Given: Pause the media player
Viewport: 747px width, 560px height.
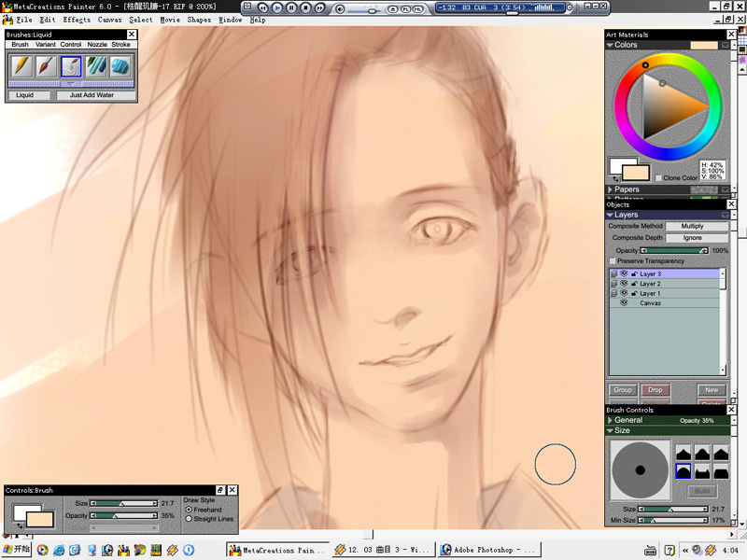Looking at the screenshot, I should 291,7.
